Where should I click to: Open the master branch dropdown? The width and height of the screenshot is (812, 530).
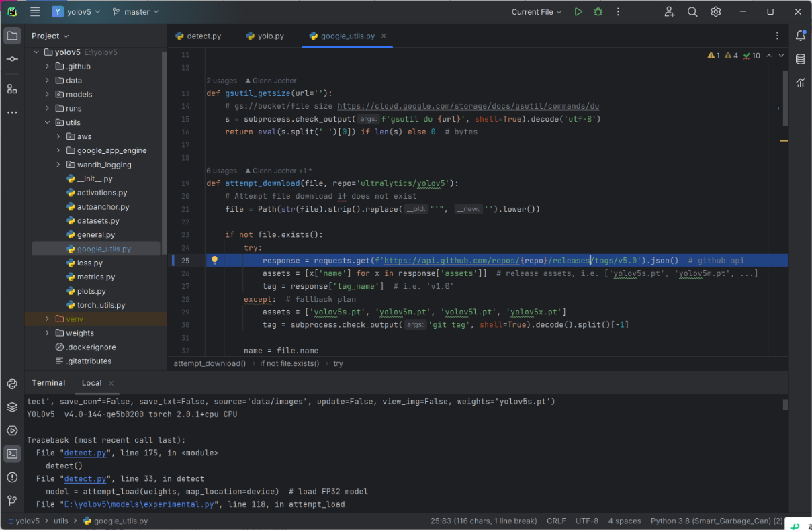click(136, 12)
